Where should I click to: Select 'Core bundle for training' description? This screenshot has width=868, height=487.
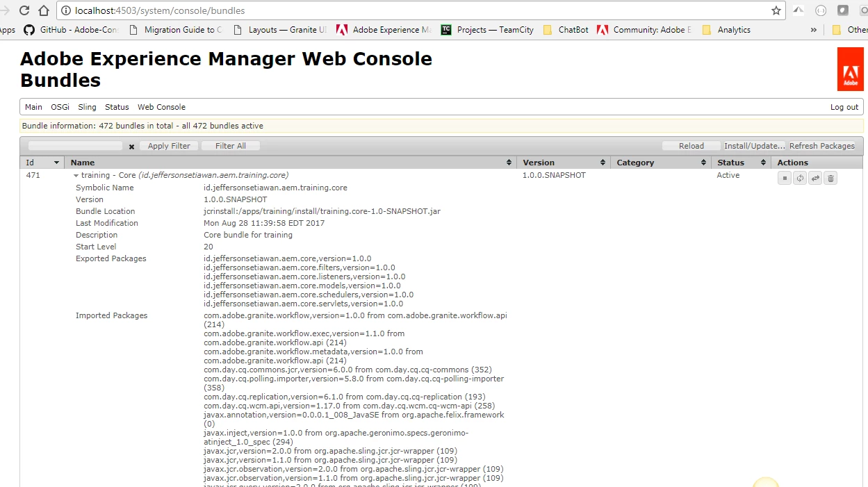(x=248, y=235)
